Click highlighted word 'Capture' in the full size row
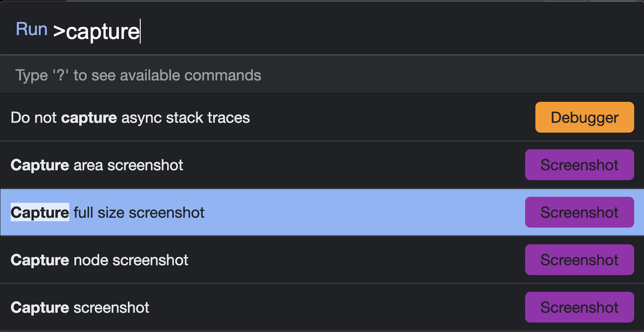Image resolution: width=644 pixels, height=332 pixels. pos(40,213)
